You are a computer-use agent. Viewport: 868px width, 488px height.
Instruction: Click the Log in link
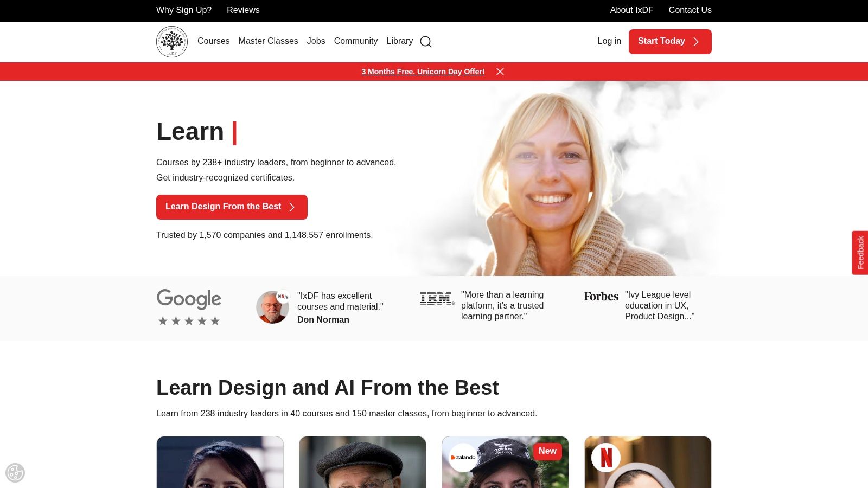coord(609,41)
